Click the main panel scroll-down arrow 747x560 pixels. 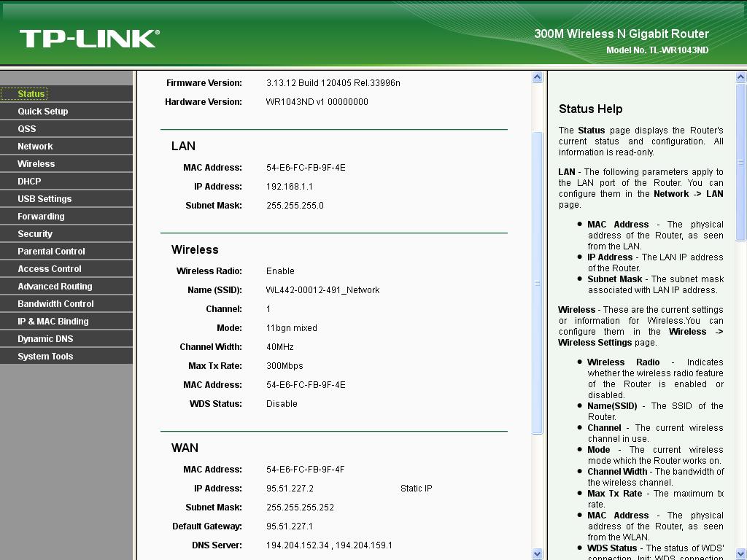[x=538, y=554]
